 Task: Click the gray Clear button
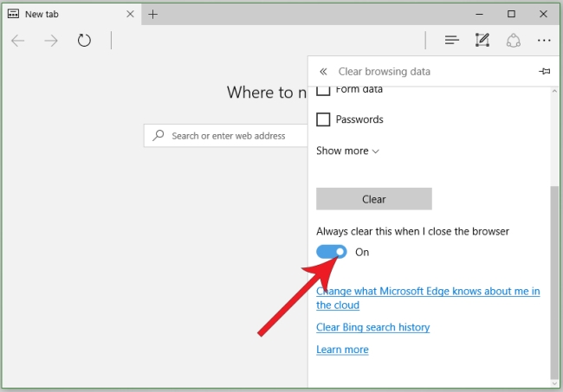(374, 199)
